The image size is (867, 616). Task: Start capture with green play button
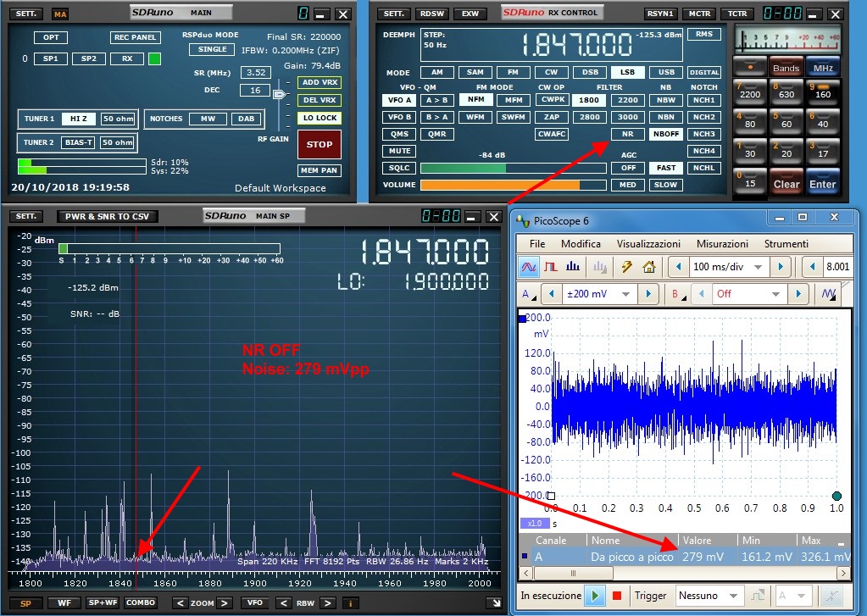click(x=595, y=596)
